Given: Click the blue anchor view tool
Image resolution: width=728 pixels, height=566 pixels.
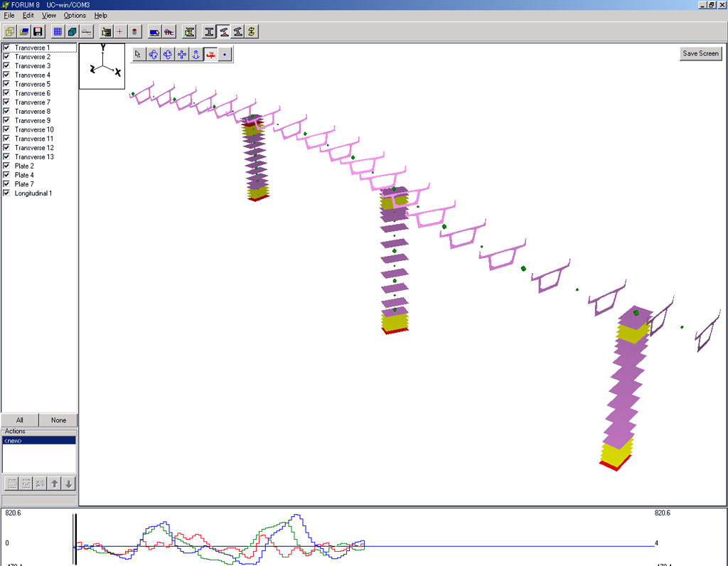Looking at the screenshot, I should pos(196,54).
